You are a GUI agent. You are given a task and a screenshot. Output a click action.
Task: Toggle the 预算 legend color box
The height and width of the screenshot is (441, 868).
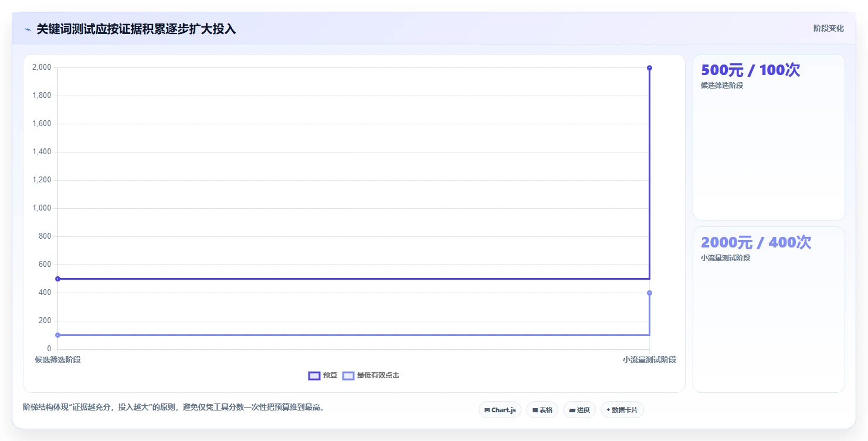pos(314,375)
